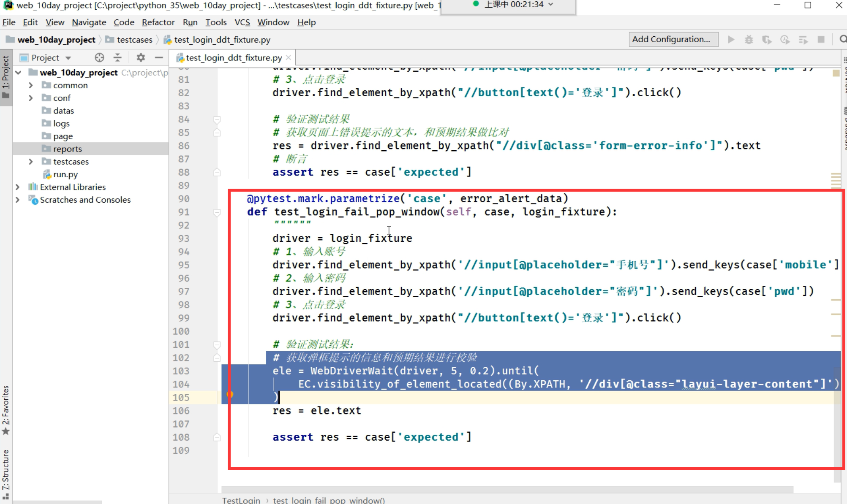Expand the testcases folder in tree
The image size is (847, 504).
click(31, 162)
